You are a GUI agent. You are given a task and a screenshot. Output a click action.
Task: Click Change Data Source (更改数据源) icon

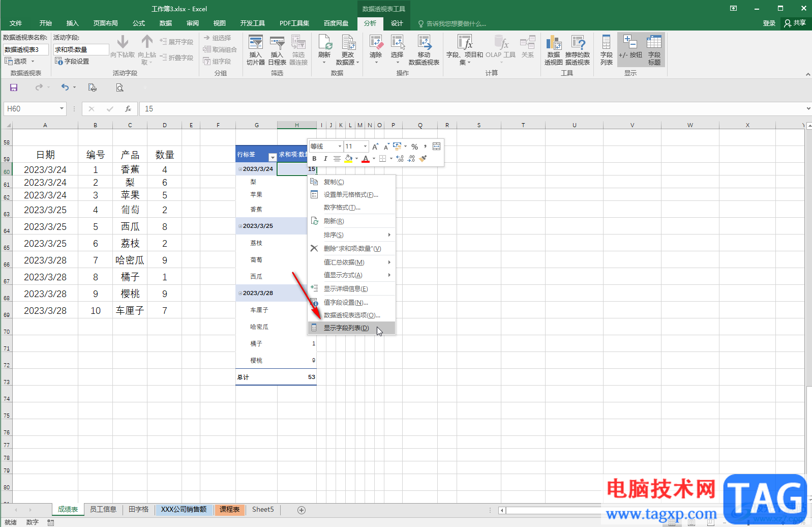(x=348, y=50)
